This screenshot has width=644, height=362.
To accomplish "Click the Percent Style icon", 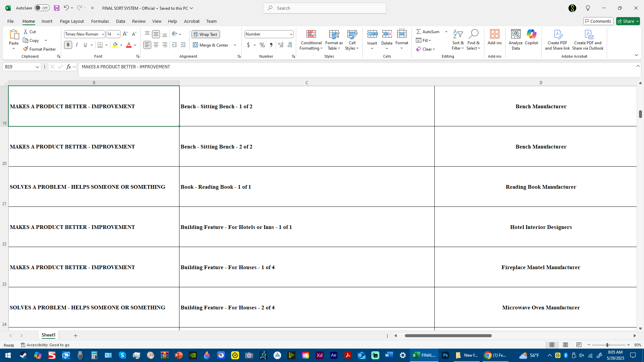I will click(262, 45).
